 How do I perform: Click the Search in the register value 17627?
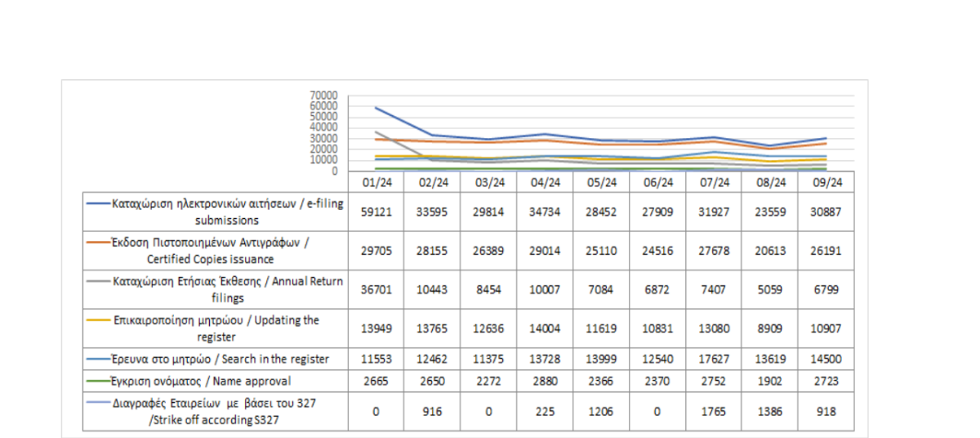(x=714, y=360)
